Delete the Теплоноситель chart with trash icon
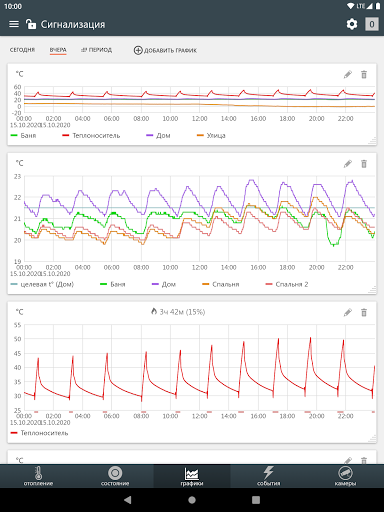 pyautogui.click(x=364, y=312)
